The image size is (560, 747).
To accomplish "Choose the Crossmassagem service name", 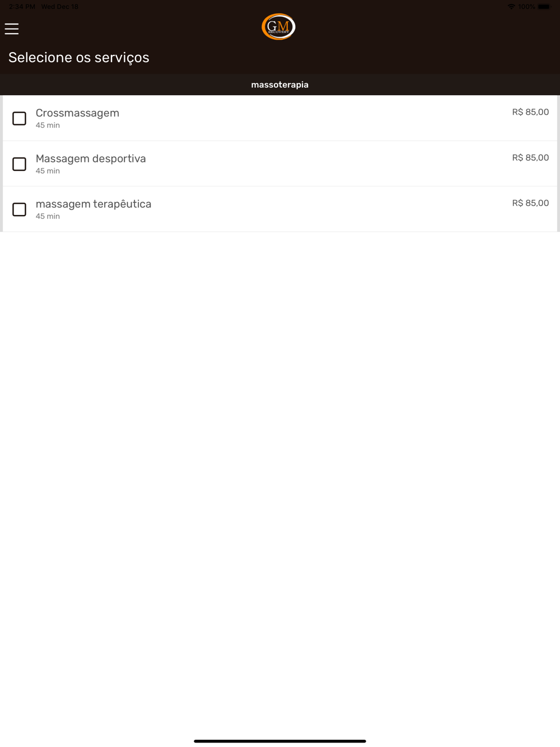I will [x=77, y=113].
